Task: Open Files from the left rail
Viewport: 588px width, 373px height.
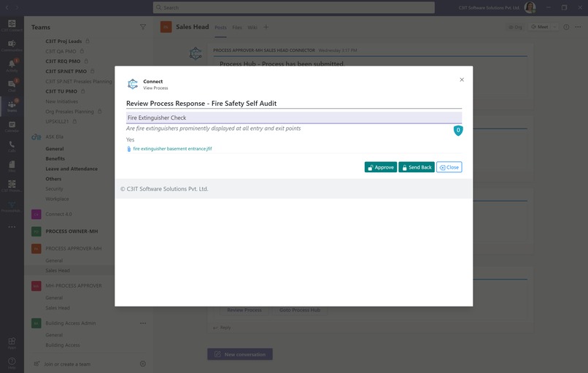Action: click(12, 166)
